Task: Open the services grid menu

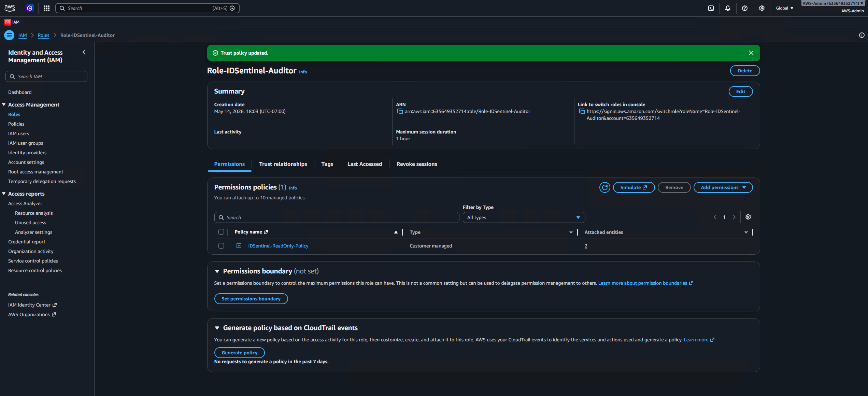Action: [47, 8]
